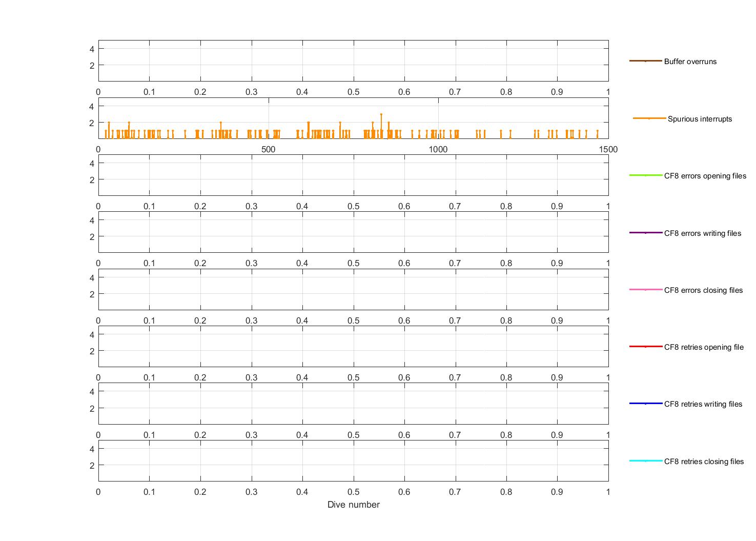Click the purple CF8 errors writing legend line
The height and width of the screenshot is (541, 756).
646,233
